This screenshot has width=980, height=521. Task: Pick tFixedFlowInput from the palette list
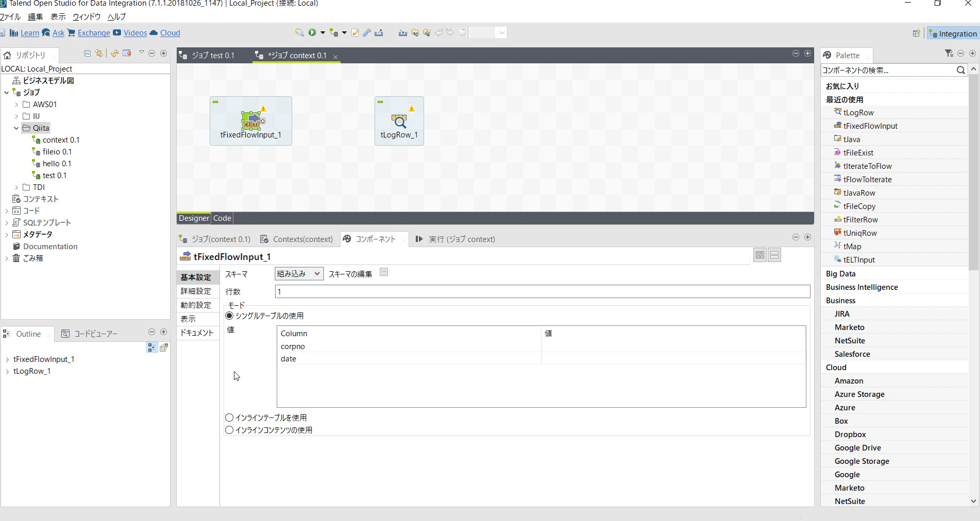870,126
